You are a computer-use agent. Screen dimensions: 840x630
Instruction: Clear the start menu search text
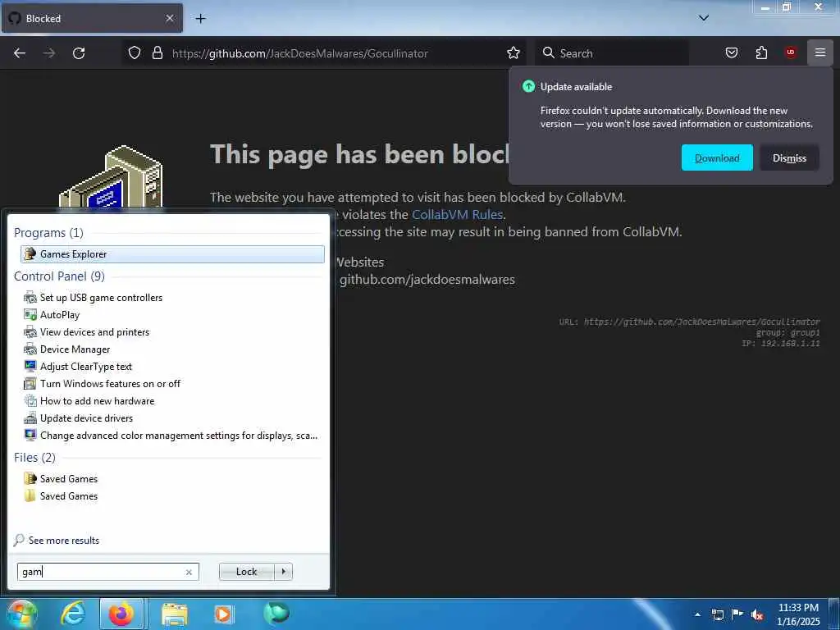tap(189, 572)
